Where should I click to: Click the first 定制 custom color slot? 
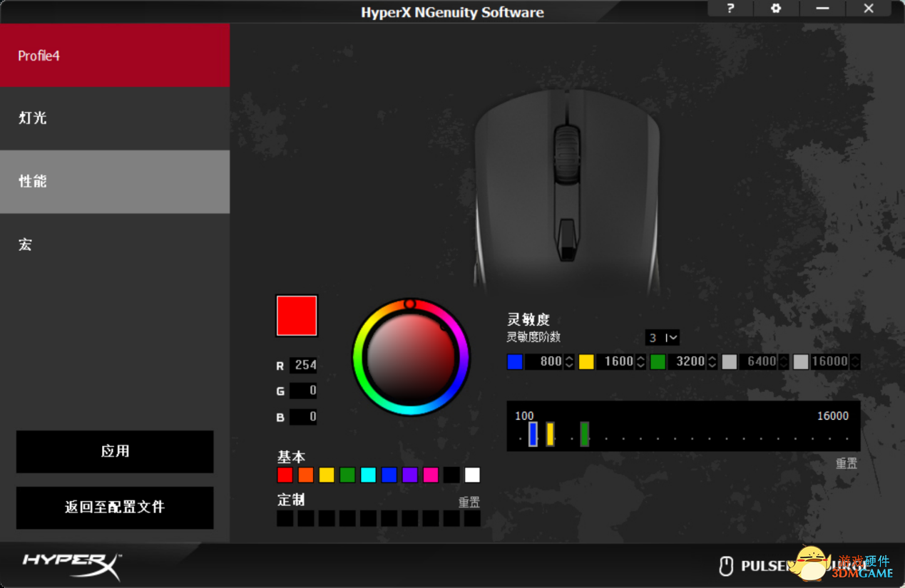(285, 518)
